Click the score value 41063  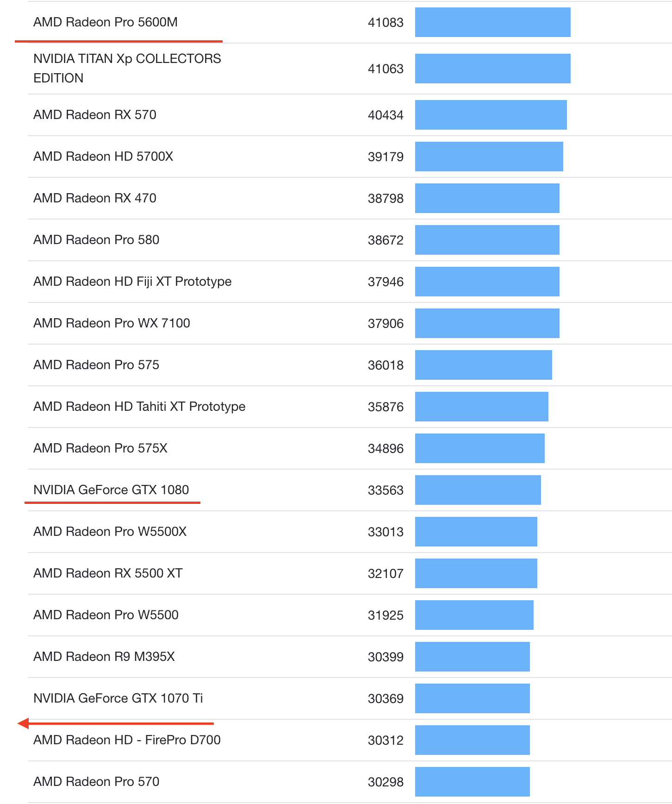tap(386, 69)
